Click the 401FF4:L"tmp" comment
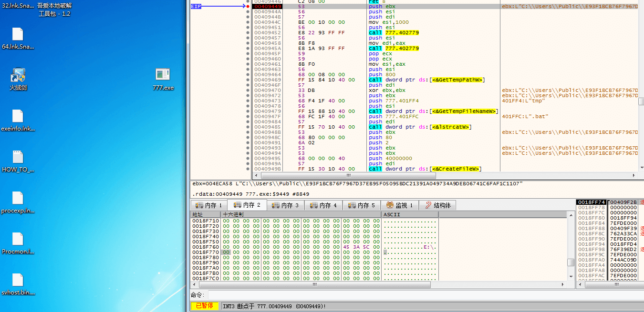This screenshot has width=644, height=312. click(x=523, y=101)
